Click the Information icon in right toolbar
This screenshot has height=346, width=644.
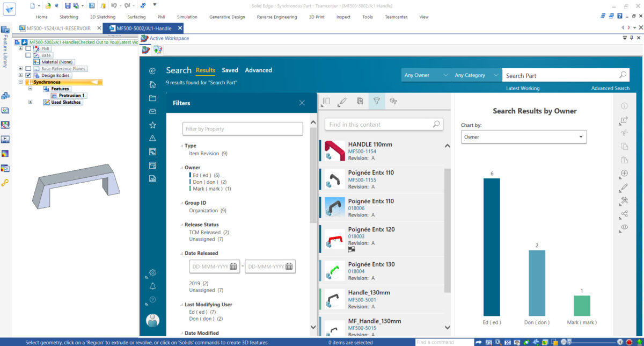pos(624,106)
